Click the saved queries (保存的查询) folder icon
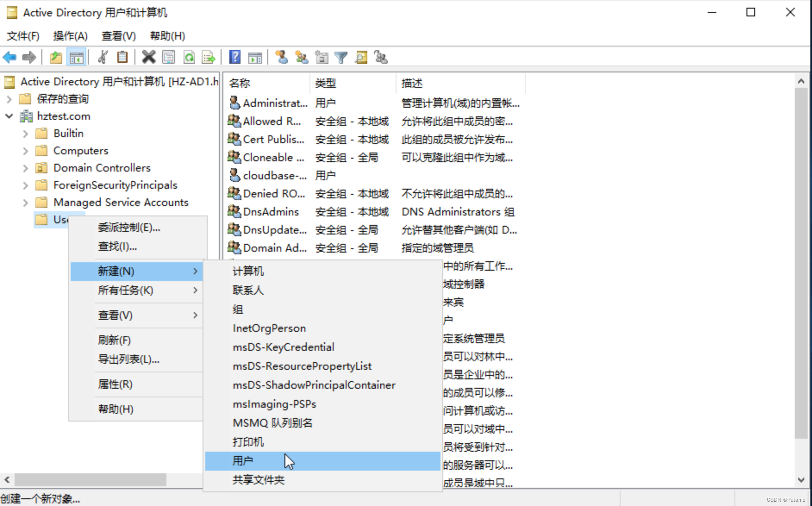Screen dimensions: 812x506 click(25, 99)
